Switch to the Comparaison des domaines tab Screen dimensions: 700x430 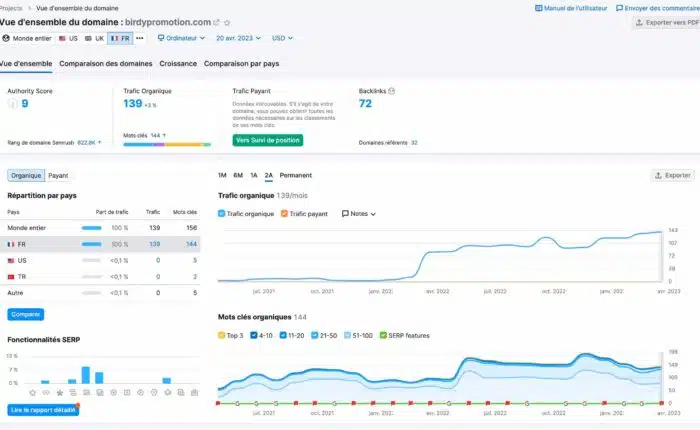[x=106, y=63]
